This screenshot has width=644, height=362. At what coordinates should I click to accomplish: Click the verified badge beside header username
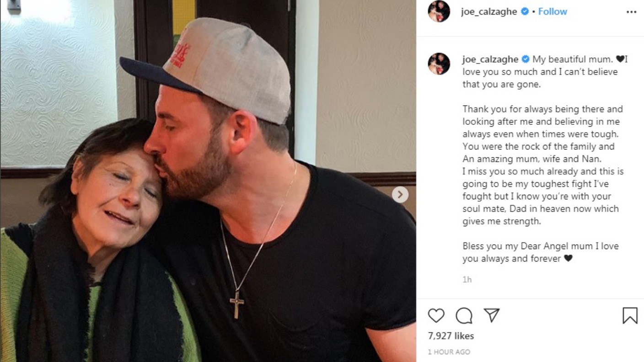click(x=525, y=12)
